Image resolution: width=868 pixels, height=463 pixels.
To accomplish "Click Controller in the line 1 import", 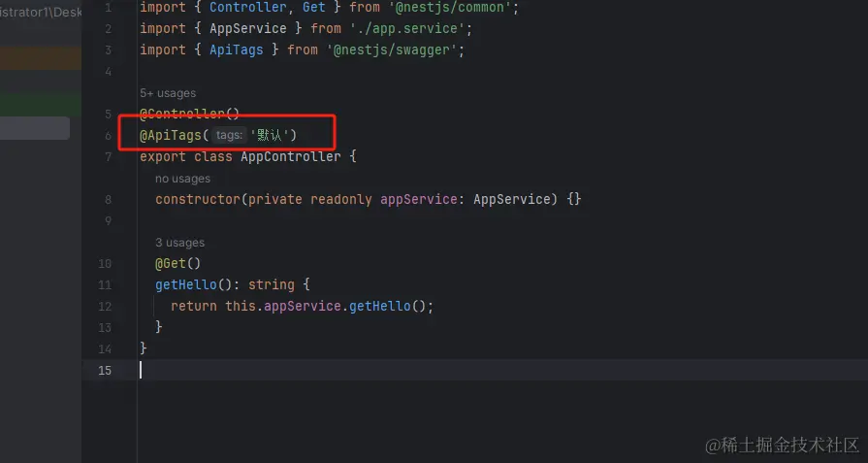I will click(x=248, y=8).
